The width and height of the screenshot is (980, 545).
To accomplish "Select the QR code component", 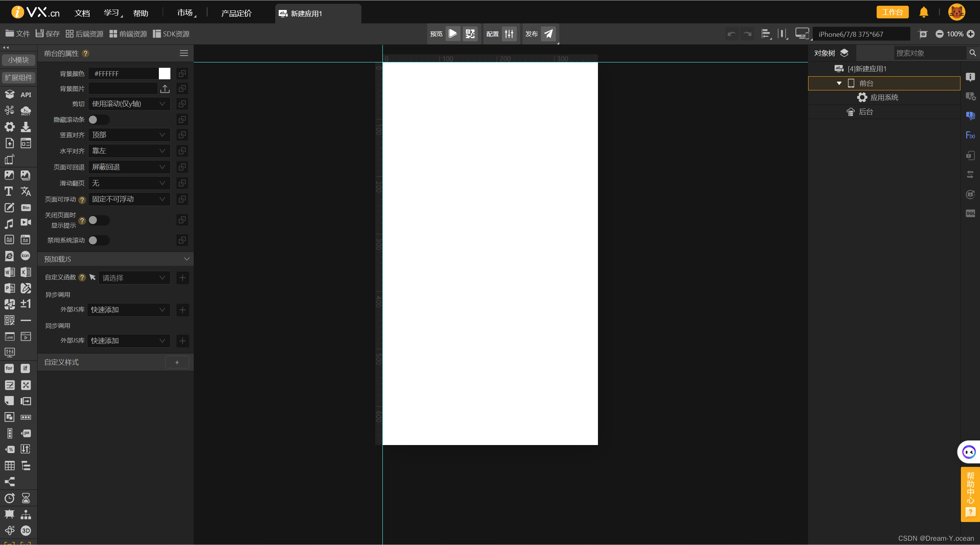I will click(9, 320).
